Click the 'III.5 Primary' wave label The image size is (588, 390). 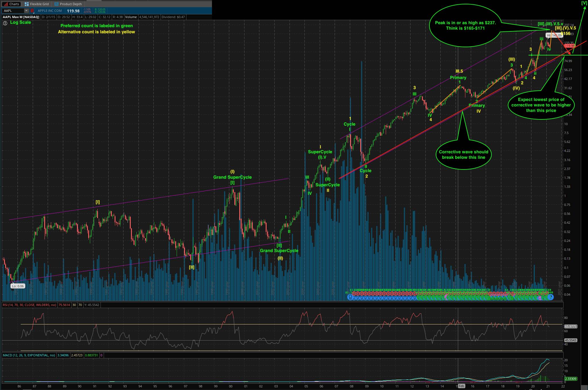coord(459,74)
